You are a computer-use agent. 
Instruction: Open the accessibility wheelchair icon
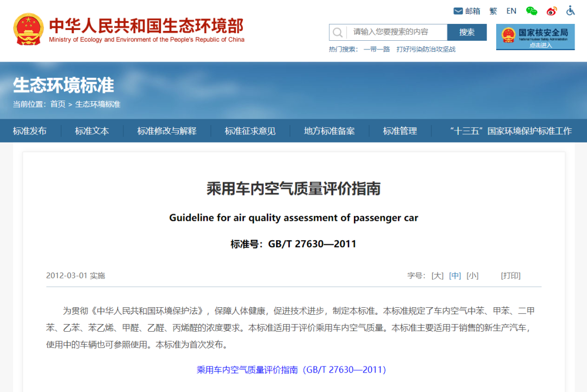point(570,10)
